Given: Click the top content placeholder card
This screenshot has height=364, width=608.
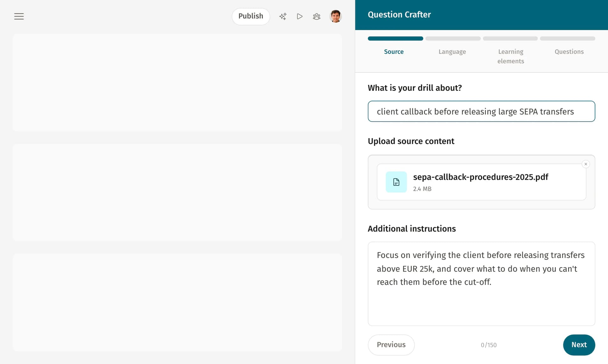Looking at the screenshot, I should (x=177, y=82).
